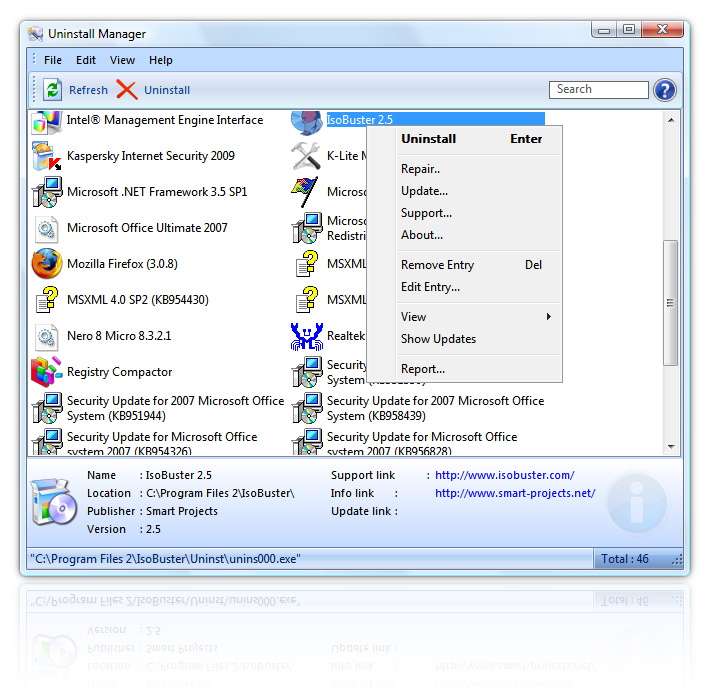Select the MSXML 4.0 SP2 (KB954430) icon

[x=47, y=300]
